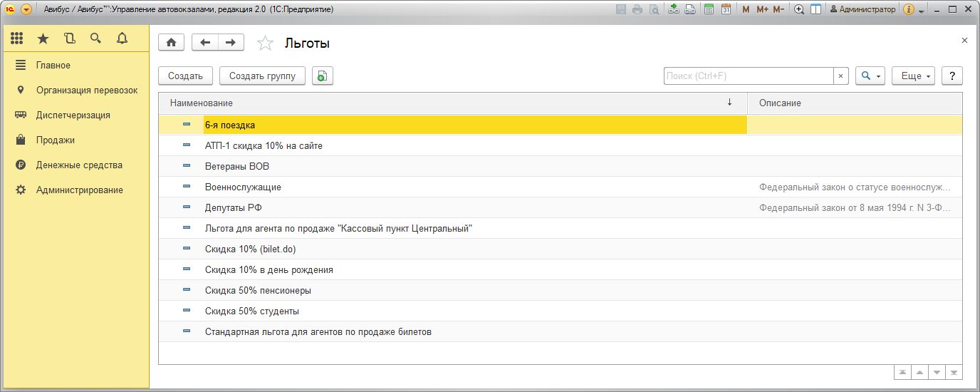Screen dimensions: 980x392
Task: Navigate back with the left arrow
Action: click(205, 43)
